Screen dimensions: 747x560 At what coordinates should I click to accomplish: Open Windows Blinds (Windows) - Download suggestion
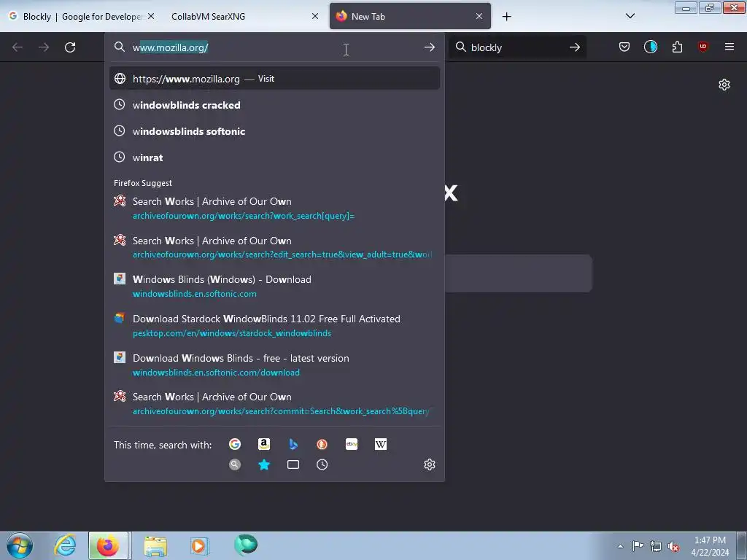pos(274,286)
